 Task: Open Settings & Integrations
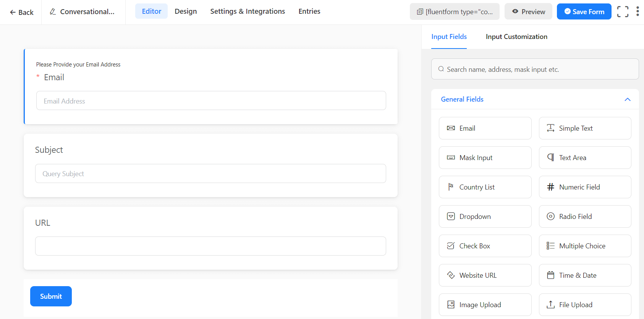(x=248, y=11)
